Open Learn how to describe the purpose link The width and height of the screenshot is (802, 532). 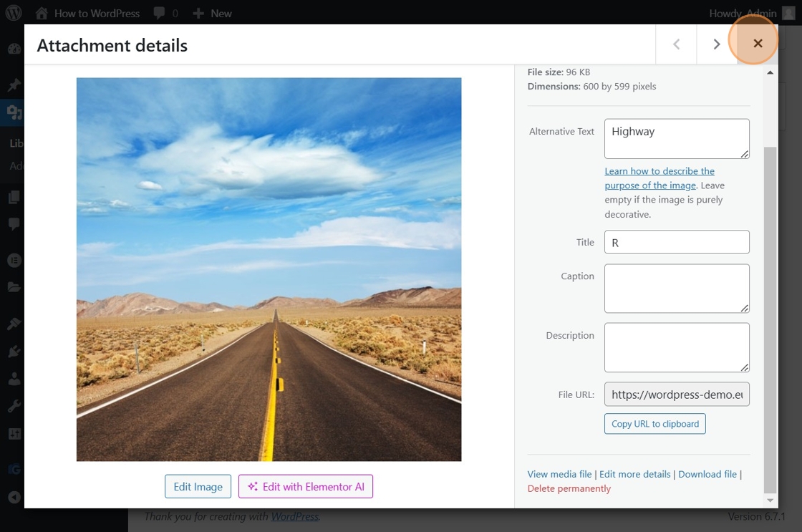(660, 178)
